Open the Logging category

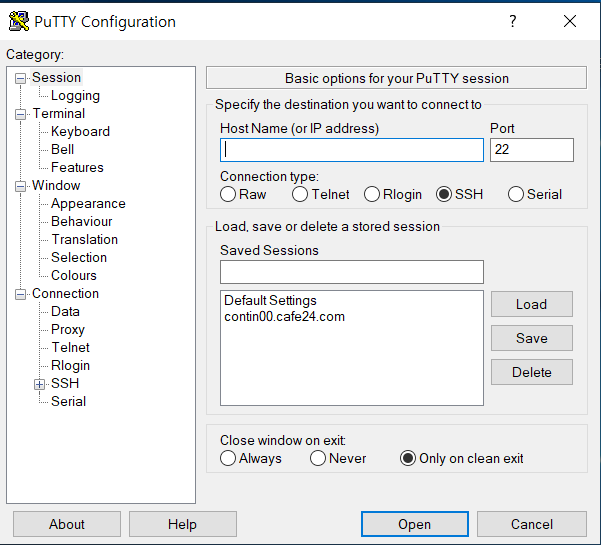click(75, 95)
